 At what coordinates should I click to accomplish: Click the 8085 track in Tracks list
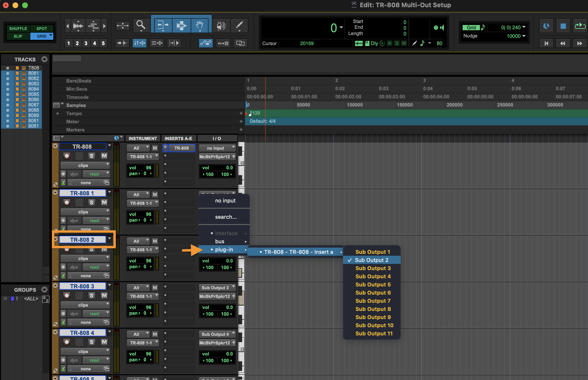tap(33, 94)
